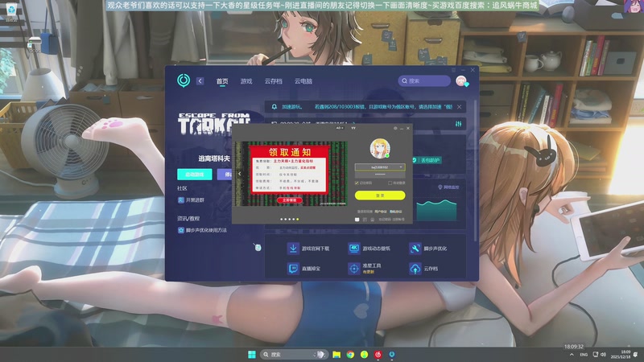Image resolution: width=644 pixels, height=362 pixels.
Task: Open the red swirl taskbar app
Action: tap(378, 354)
